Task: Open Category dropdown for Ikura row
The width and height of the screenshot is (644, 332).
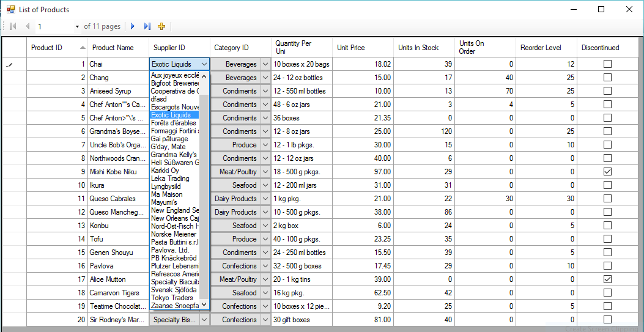Action: coord(265,185)
